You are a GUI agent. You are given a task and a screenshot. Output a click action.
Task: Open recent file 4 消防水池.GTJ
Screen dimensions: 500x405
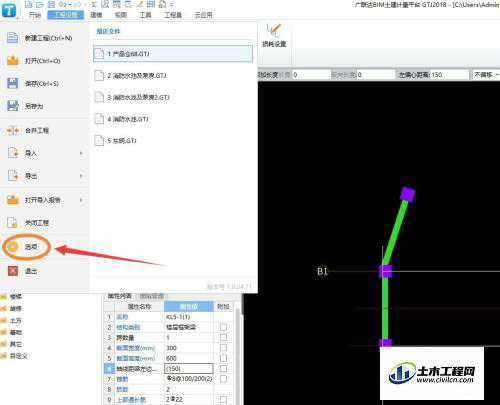(x=173, y=119)
